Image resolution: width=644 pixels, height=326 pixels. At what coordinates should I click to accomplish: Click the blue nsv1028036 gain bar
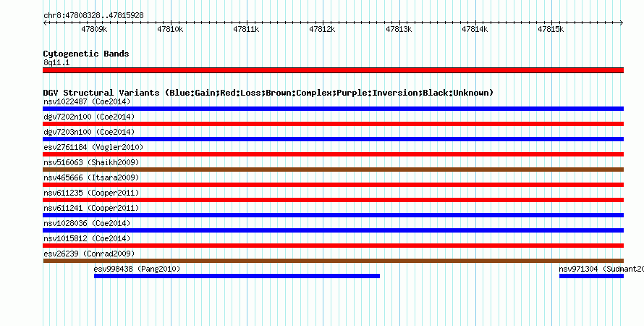pyautogui.click(x=333, y=230)
